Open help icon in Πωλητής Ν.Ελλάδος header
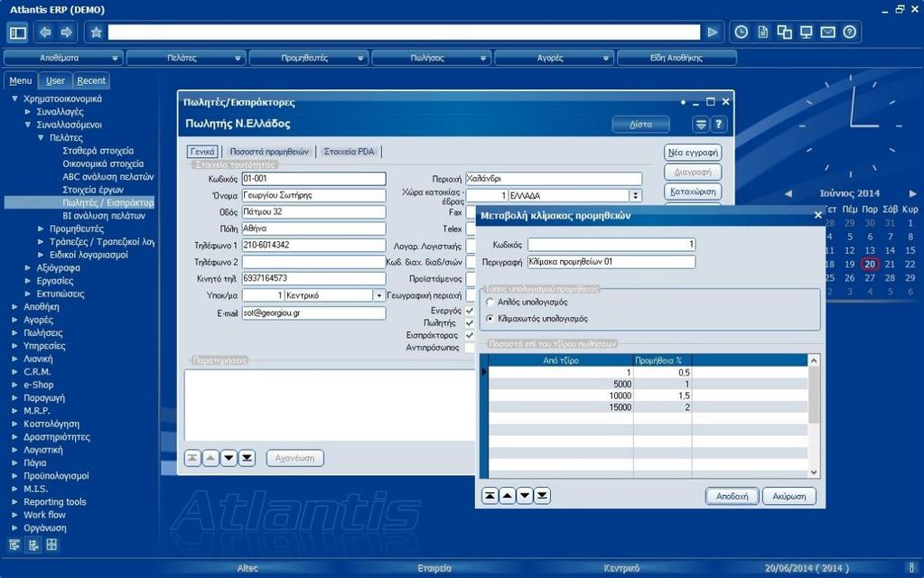The width and height of the screenshot is (924, 578). 718,125
